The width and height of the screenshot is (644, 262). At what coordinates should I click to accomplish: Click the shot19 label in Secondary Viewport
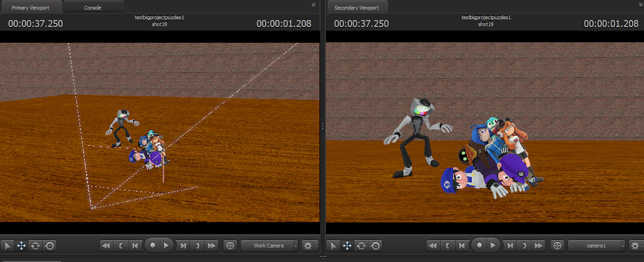[486, 25]
